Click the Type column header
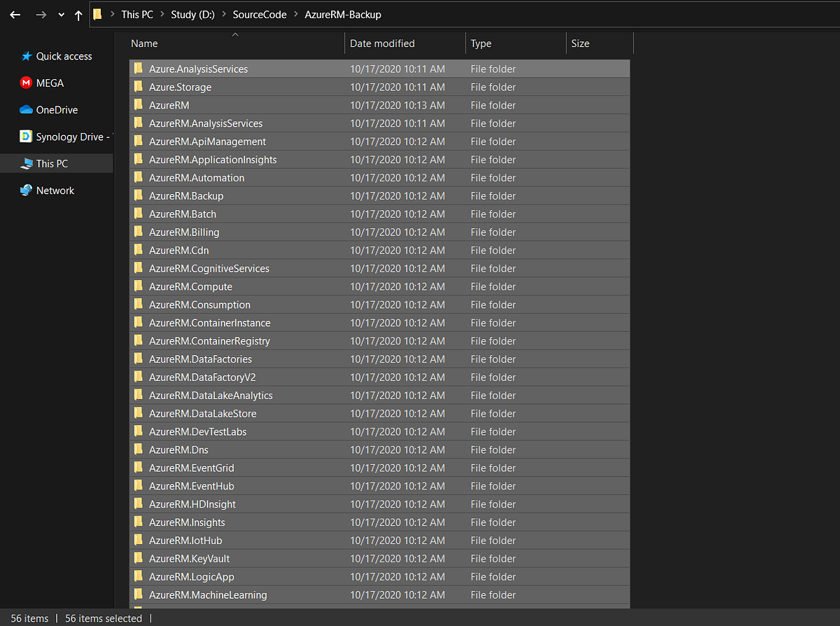 (x=482, y=43)
